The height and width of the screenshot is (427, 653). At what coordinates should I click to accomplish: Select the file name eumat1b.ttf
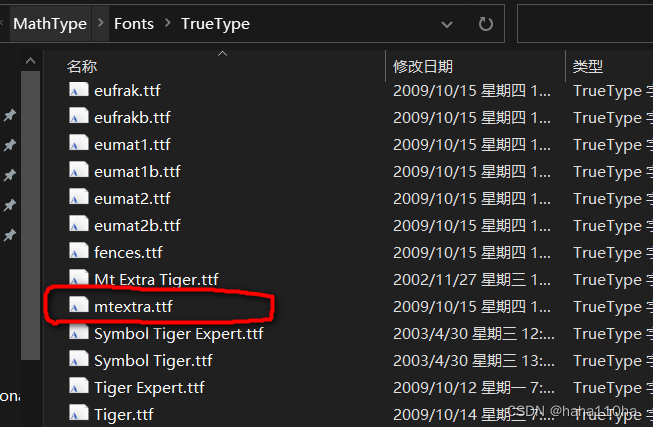[x=137, y=172]
